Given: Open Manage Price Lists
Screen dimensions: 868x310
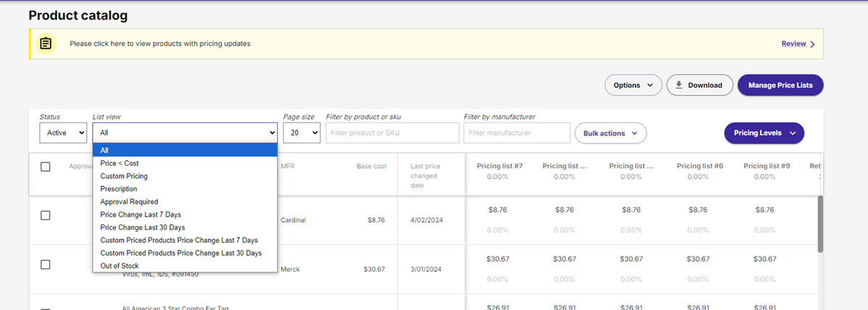Looking at the screenshot, I should (780, 85).
